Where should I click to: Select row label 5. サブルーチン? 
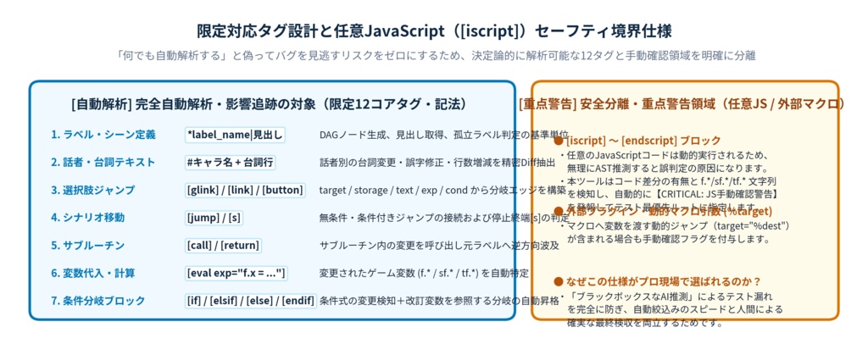click(x=88, y=246)
